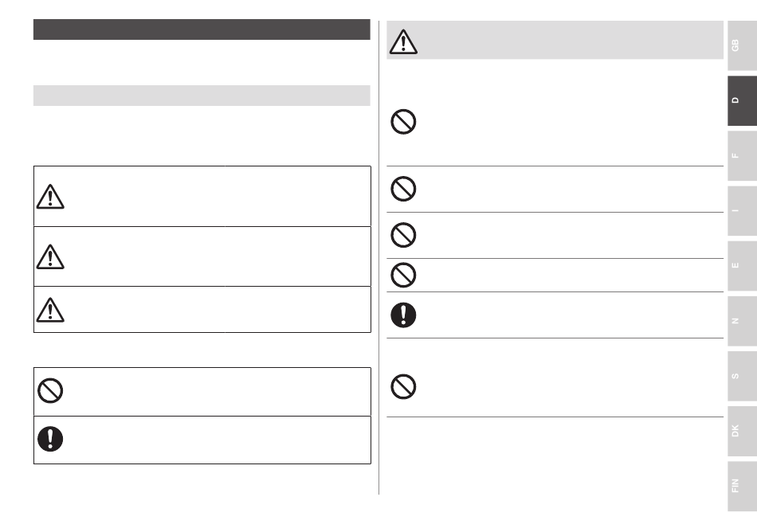The image size is (757, 532).
Task: Click the dark title bar at the page top
Action: pyautogui.click(x=202, y=29)
